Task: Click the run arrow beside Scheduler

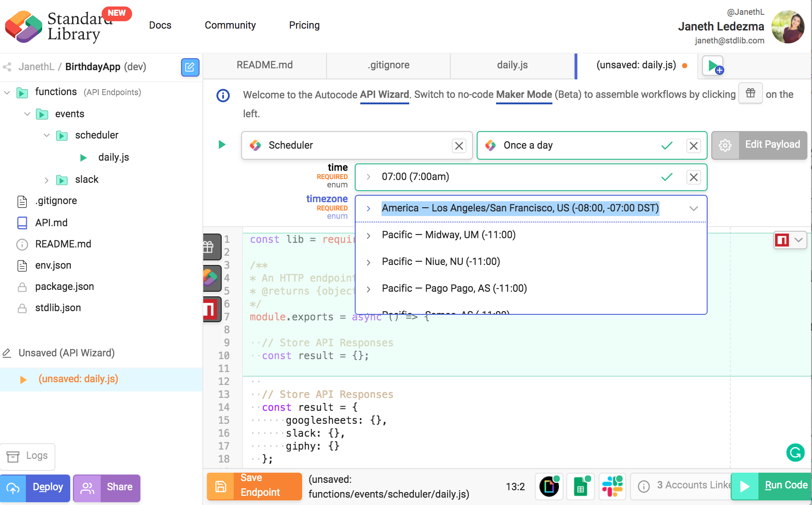Action: click(x=222, y=144)
